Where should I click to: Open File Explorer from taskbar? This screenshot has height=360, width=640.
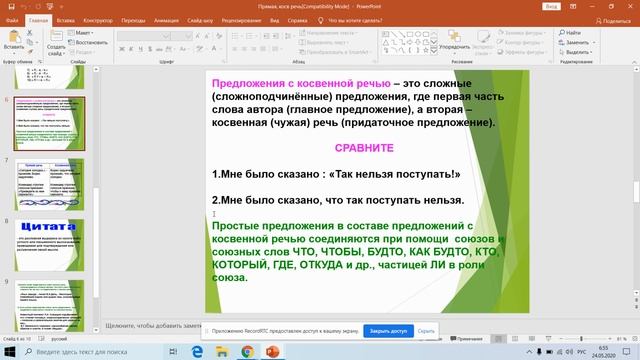[x=222, y=351]
